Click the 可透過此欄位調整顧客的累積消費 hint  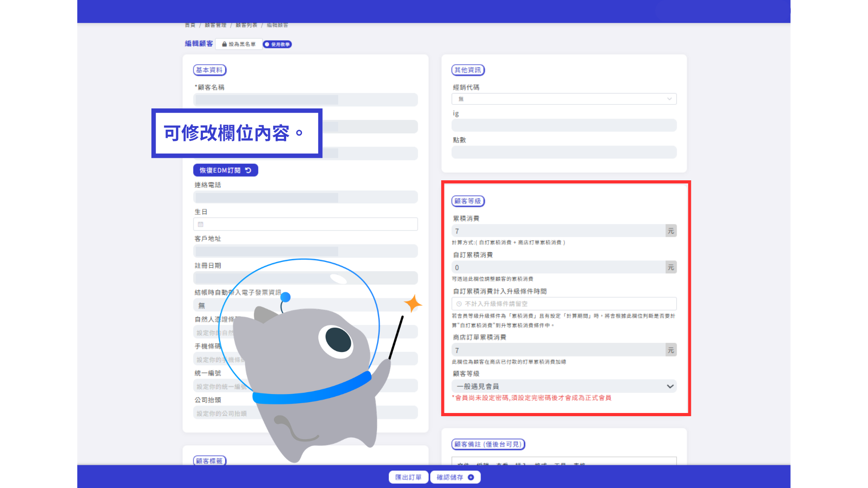(x=493, y=279)
